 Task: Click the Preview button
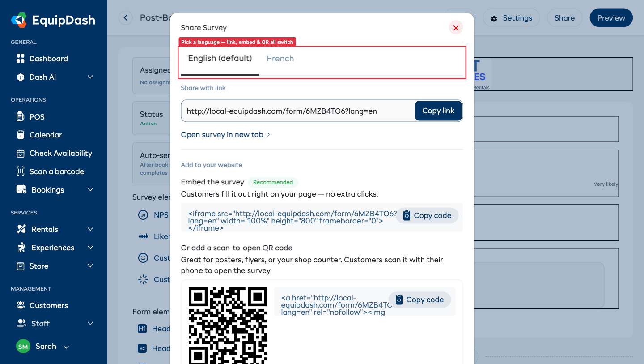[x=611, y=18]
